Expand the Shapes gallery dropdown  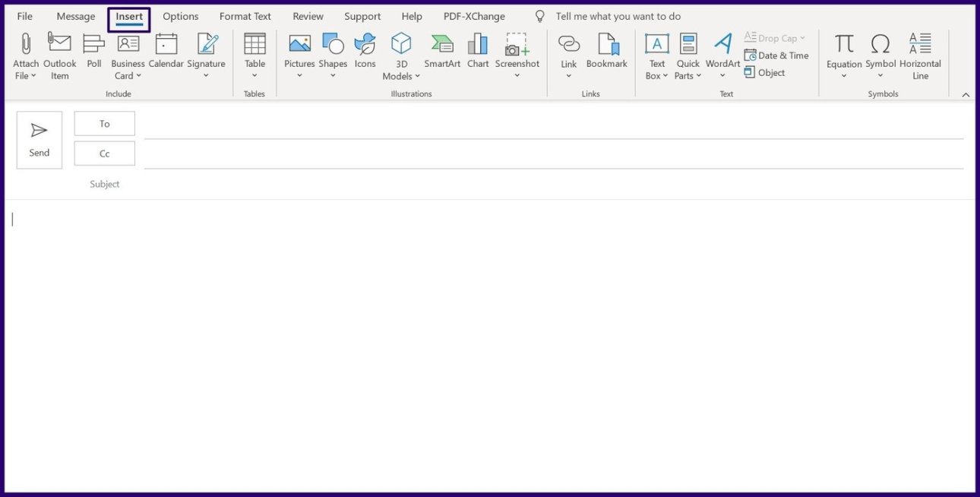333,75
